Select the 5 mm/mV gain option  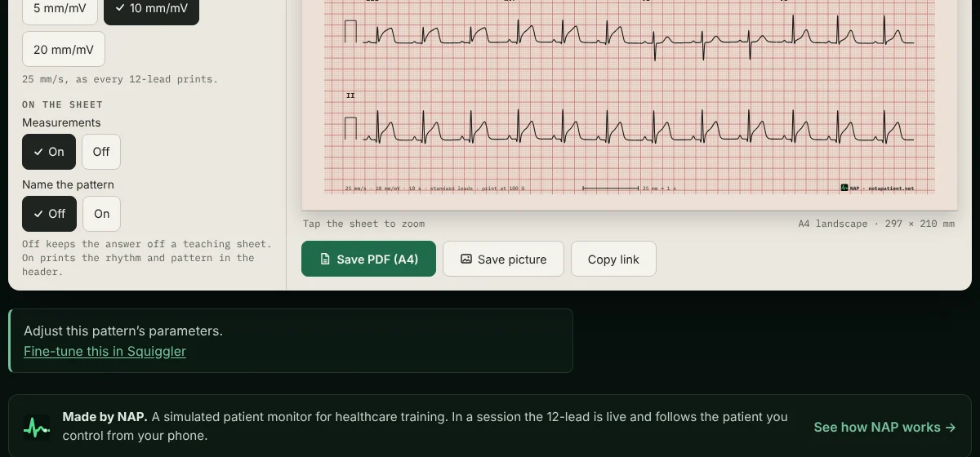click(60, 10)
